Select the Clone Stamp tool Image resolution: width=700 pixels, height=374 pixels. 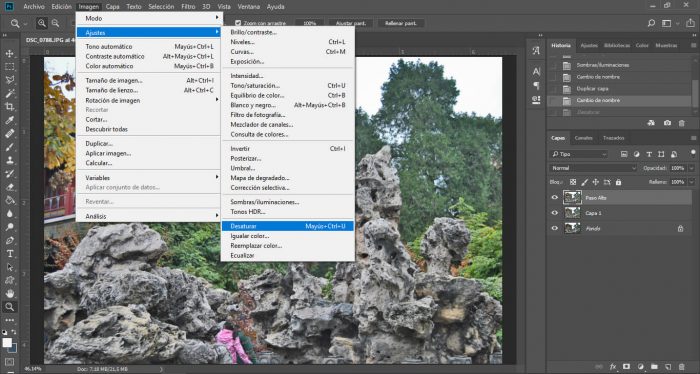click(9, 160)
